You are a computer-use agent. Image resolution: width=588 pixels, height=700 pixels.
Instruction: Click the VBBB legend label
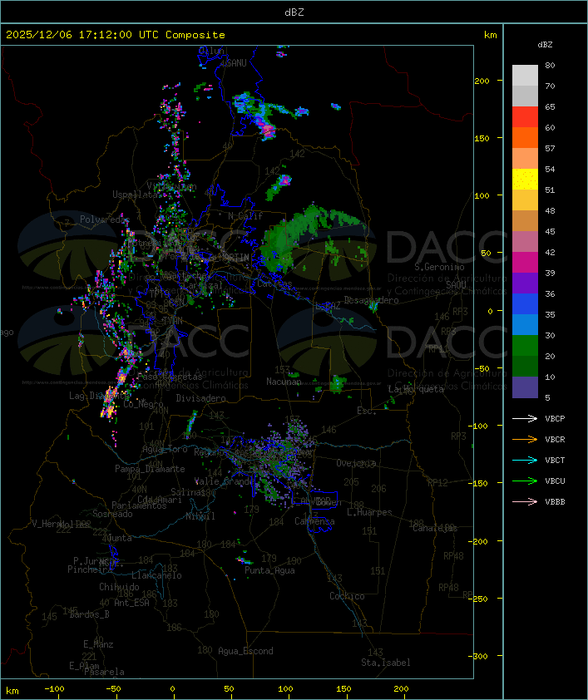click(x=555, y=502)
